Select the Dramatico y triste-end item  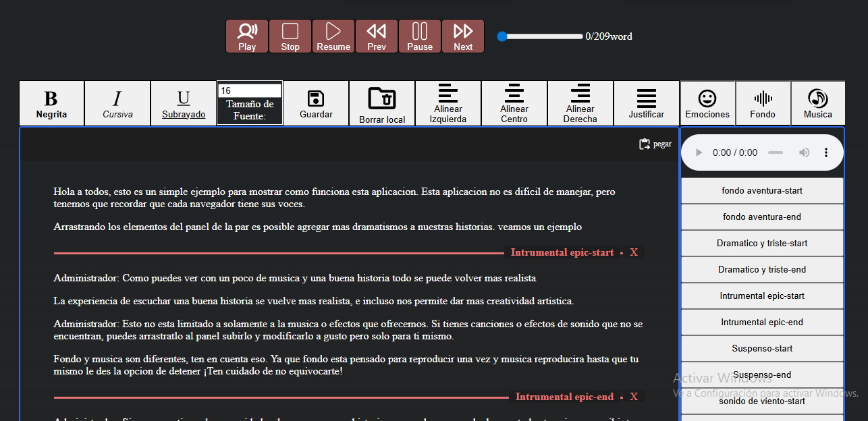coord(762,269)
